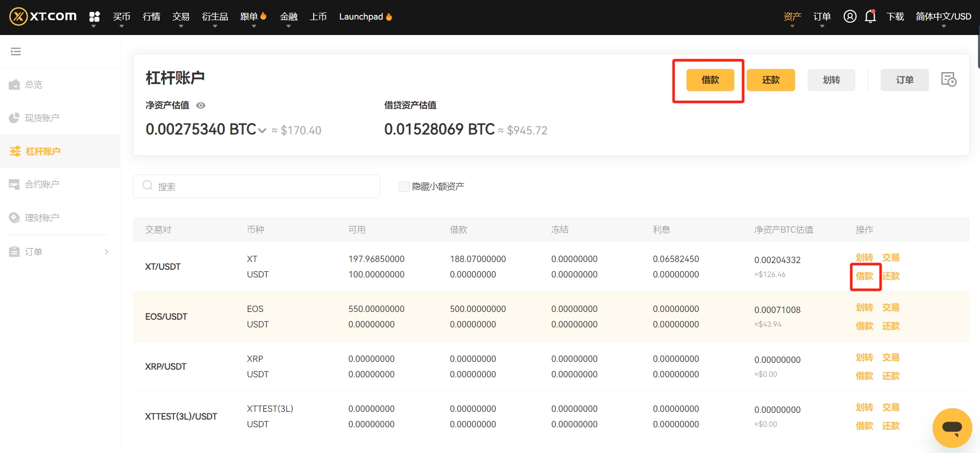980x453 pixels.
Task: Click 交易 in XRP/USDT row
Action: 890,357
